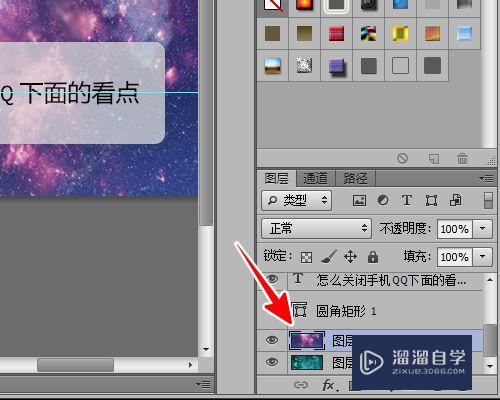The height and width of the screenshot is (400, 500).
Task: Toggle lock position move icon
Action: (x=351, y=257)
